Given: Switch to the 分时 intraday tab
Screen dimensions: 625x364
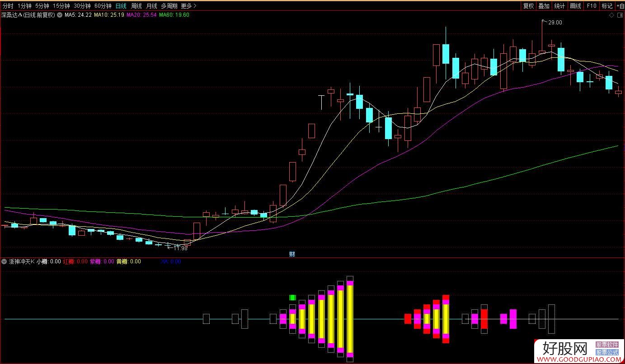Looking at the screenshot, I should [x=8, y=6].
